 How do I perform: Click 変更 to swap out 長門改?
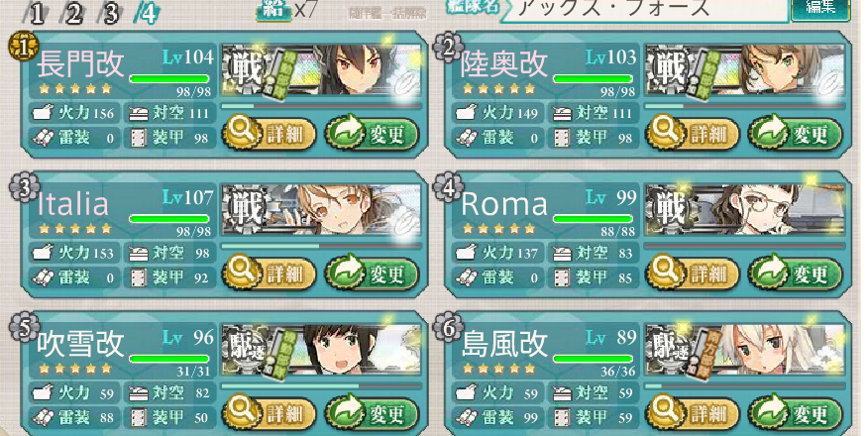coord(372,134)
